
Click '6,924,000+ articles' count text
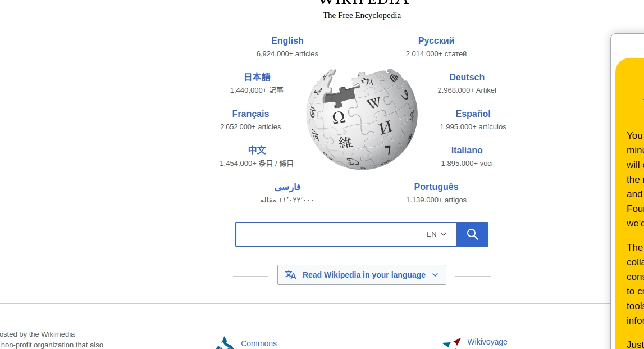click(x=287, y=54)
